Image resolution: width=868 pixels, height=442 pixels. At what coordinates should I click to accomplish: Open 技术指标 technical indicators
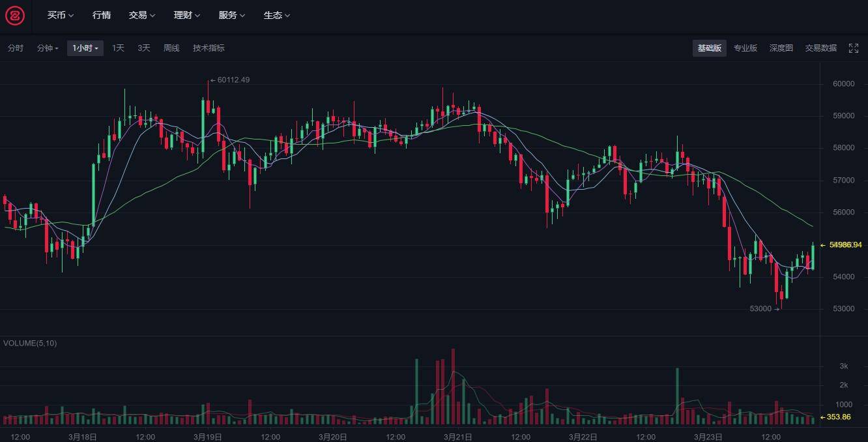(209, 48)
